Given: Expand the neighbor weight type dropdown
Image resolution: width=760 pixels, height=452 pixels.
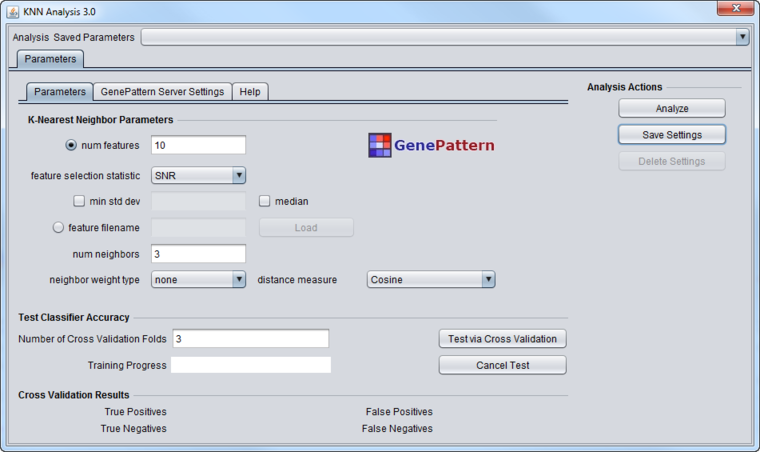Looking at the screenshot, I should point(198,280).
